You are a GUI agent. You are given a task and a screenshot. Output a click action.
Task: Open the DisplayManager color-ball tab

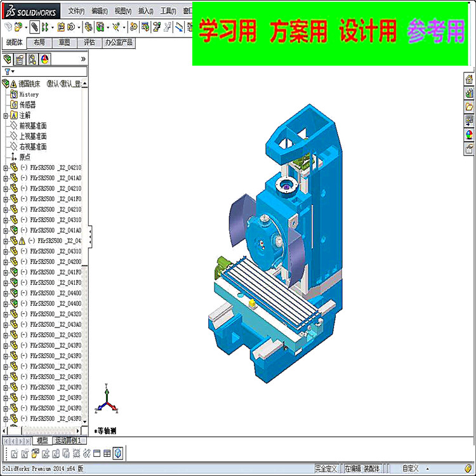click(x=45, y=59)
